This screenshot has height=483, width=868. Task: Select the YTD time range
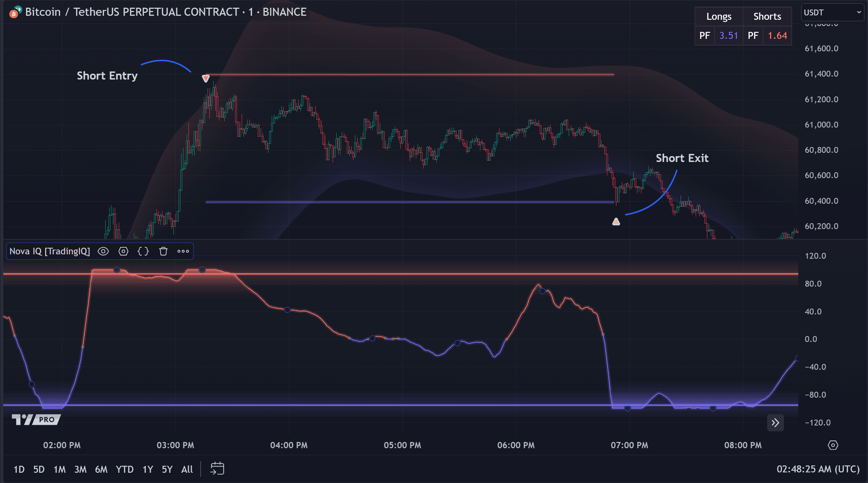pos(125,469)
